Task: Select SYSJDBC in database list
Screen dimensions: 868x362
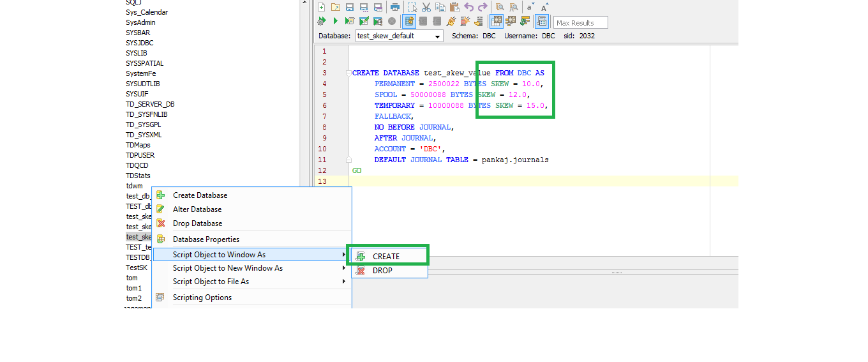Action: pos(139,43)
